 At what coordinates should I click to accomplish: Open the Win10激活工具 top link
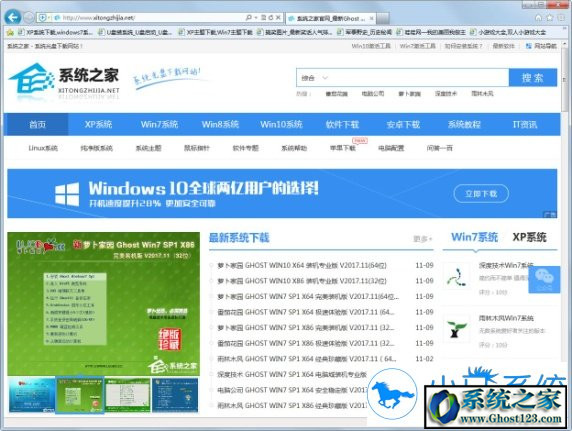pyautogui.click(x=371, y=46)
